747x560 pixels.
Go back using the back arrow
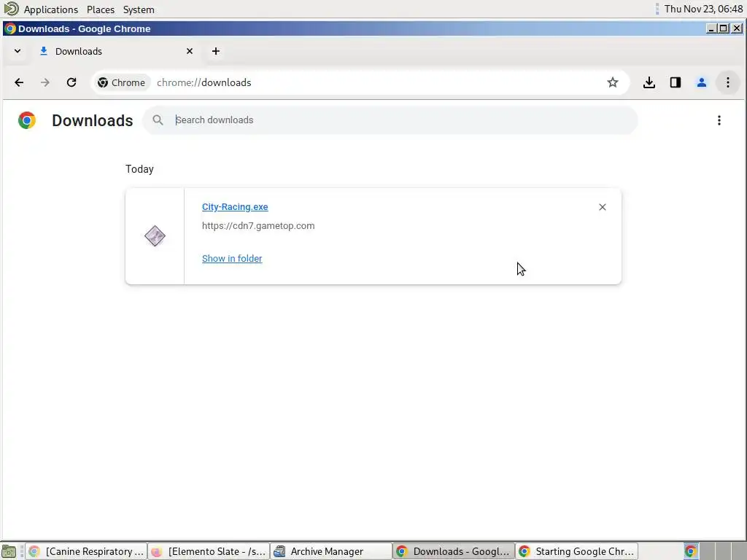pos(19,82)
